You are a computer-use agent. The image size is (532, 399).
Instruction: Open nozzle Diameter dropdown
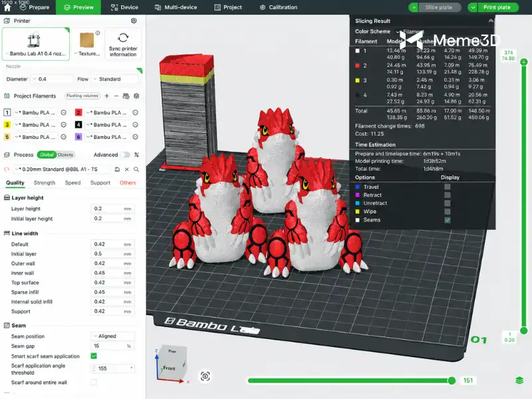[52, 79]
